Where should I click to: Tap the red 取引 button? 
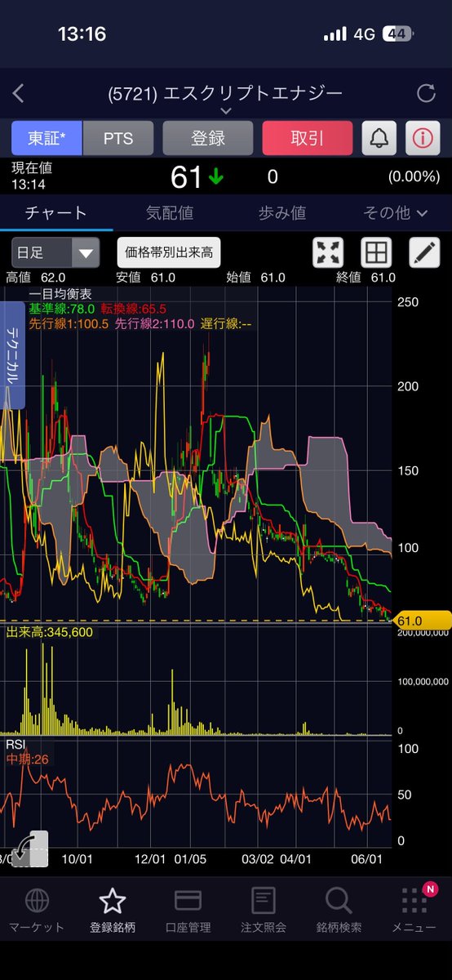308,138
